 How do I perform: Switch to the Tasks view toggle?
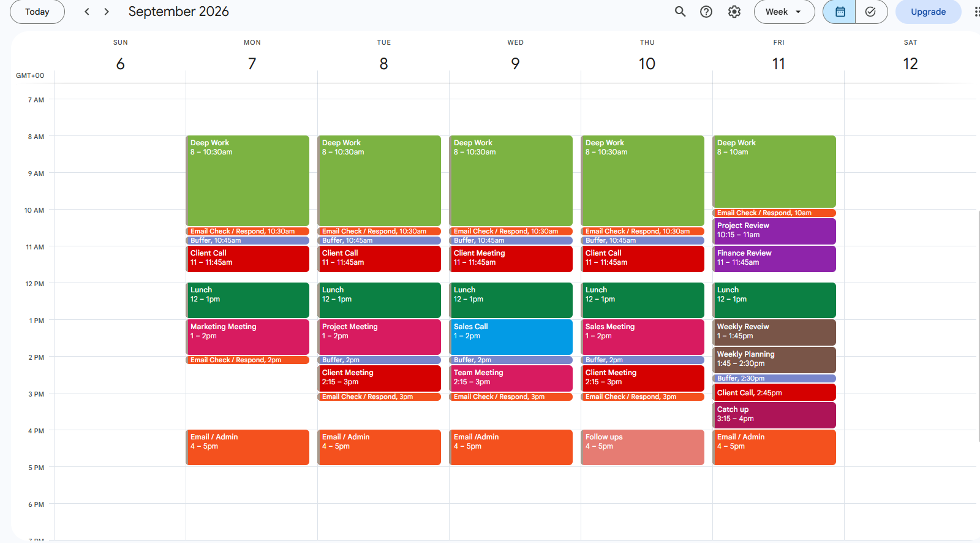pyautogui.click(x=871, y=12)
